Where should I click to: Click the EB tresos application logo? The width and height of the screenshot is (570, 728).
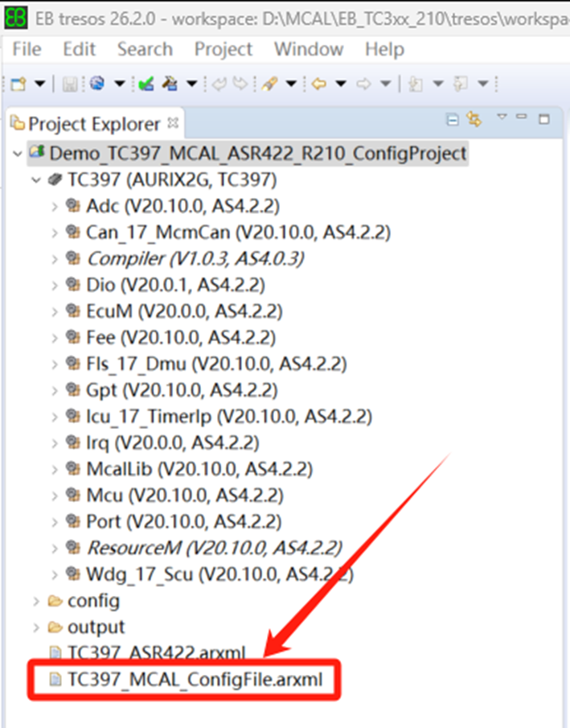[15, 18]
